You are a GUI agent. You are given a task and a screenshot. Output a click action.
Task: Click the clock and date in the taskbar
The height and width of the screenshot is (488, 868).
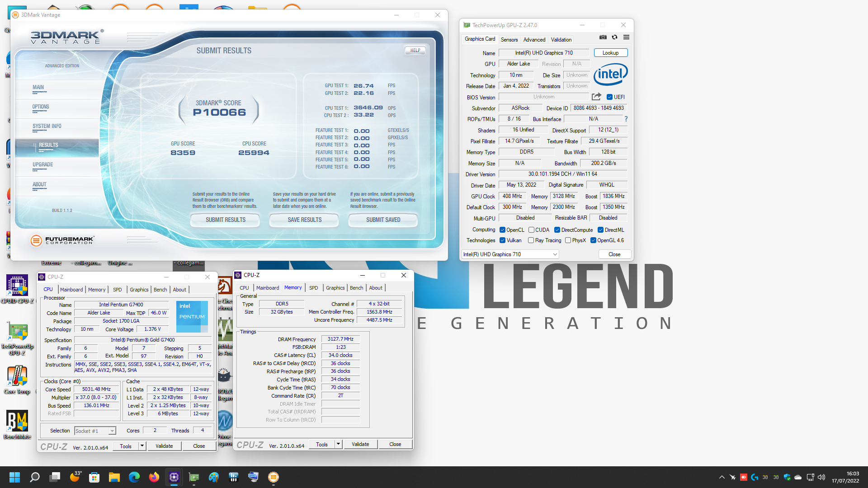(845, 477)
